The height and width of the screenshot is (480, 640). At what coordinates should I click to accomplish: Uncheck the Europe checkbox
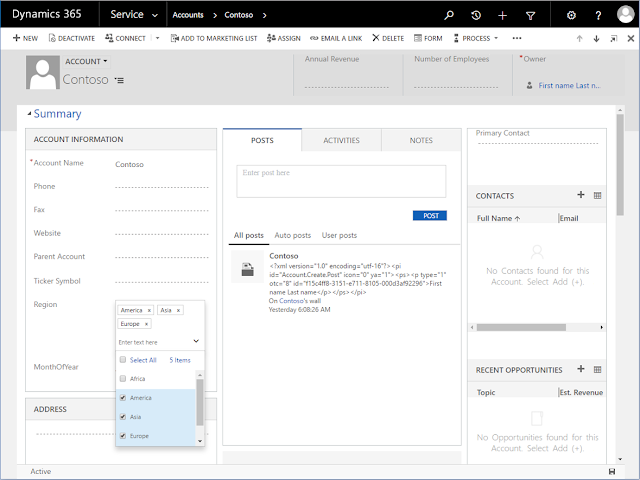pos(123,436)
